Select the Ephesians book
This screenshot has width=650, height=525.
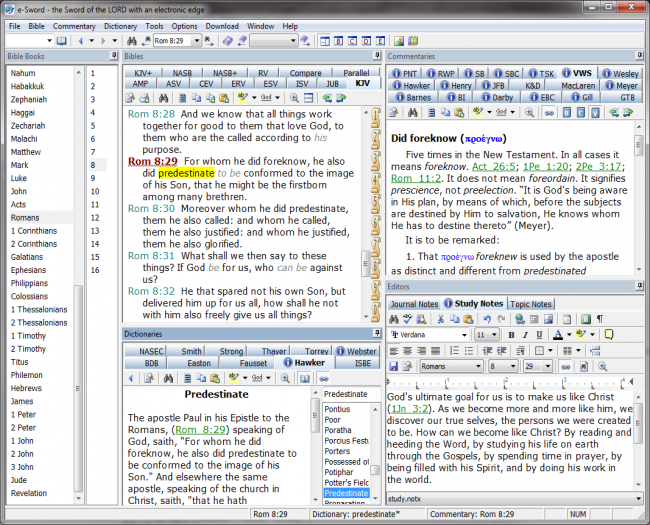(28, 270)
